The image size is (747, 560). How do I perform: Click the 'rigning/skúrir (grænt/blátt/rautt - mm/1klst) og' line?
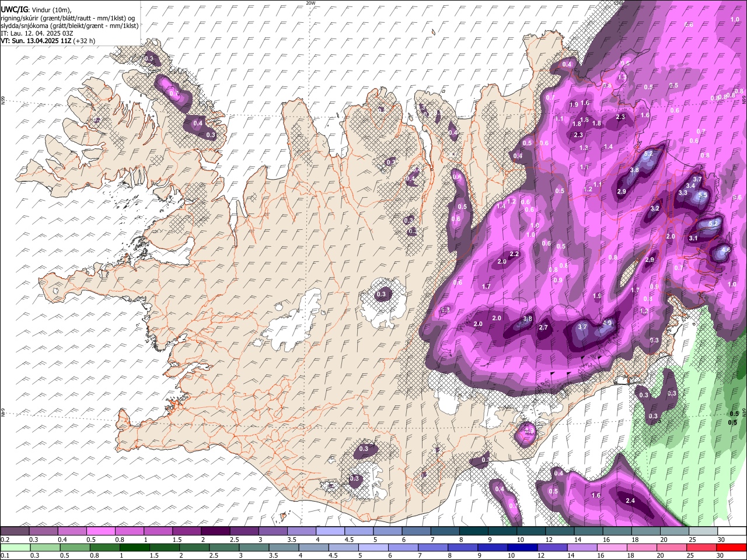(x=68, y=18)
